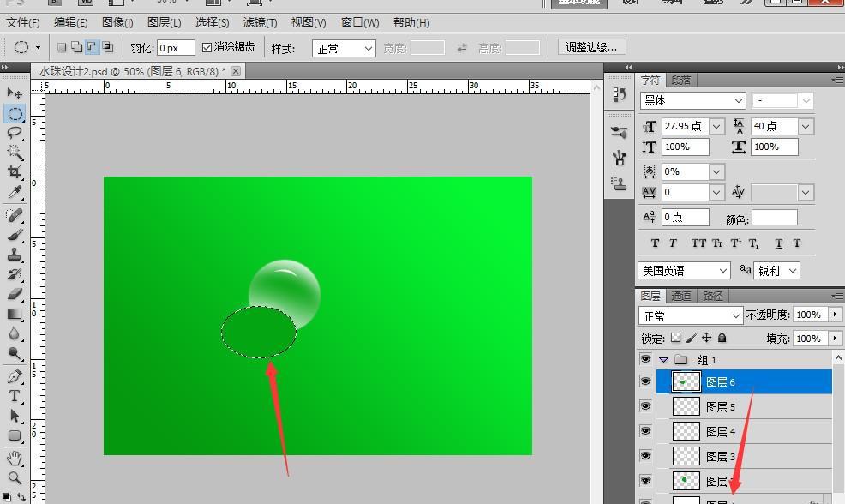Select the Crop tool

tap(15, 172)
